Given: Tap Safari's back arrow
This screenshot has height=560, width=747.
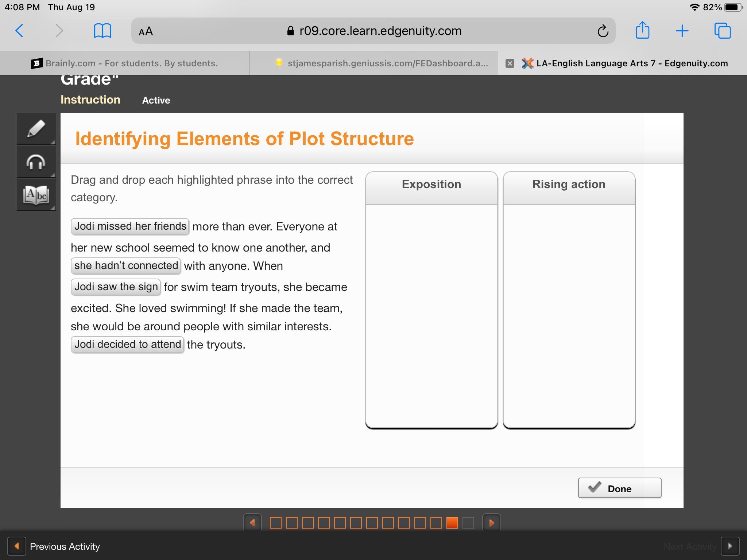Looking at the screenshot, I should (20, 31).
